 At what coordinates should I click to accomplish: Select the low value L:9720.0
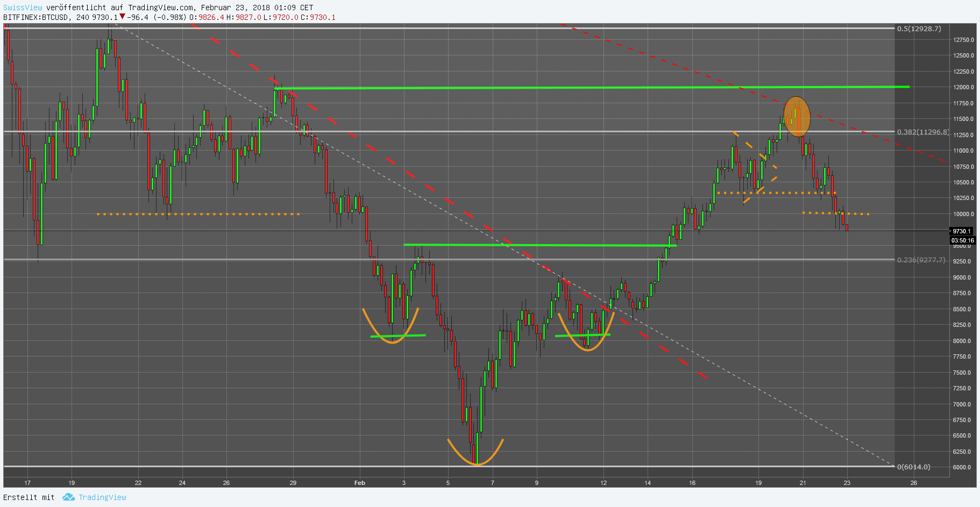coord(281,17)
